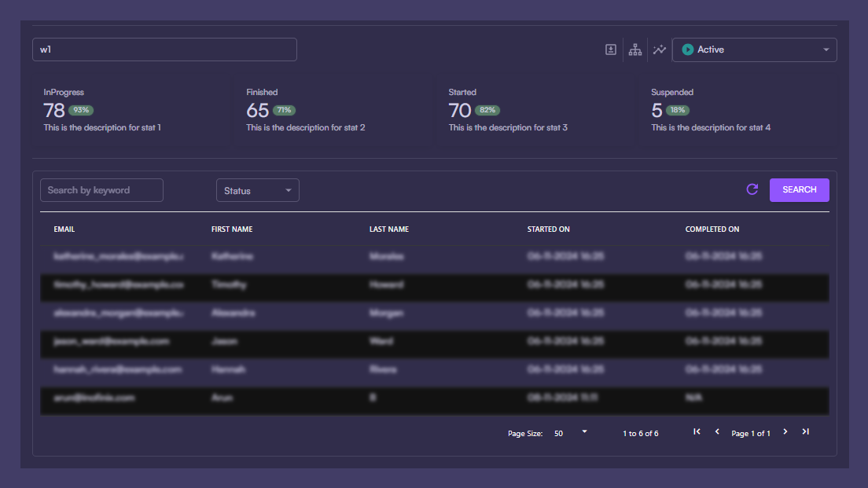The image size is (868, 488).
Task: Click the insights sparkle chart icon
Action: coord(660,50)
